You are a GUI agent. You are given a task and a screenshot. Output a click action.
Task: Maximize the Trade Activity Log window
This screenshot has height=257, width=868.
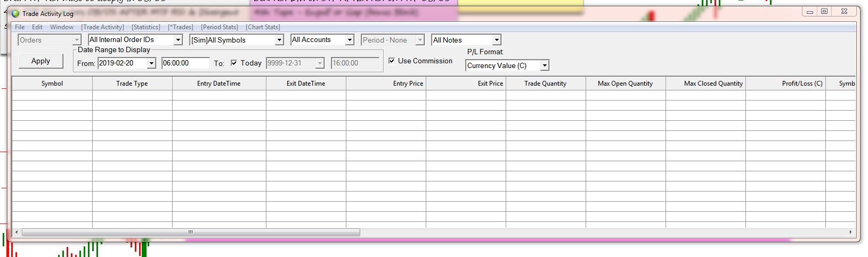[824, 12]
